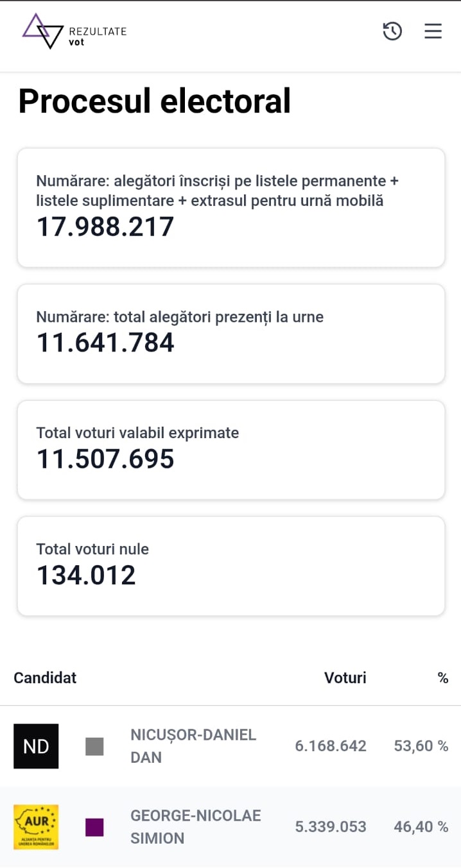Click the Voturi column header
The width and height of the screenshot is (461, 868).
[345, 677]
